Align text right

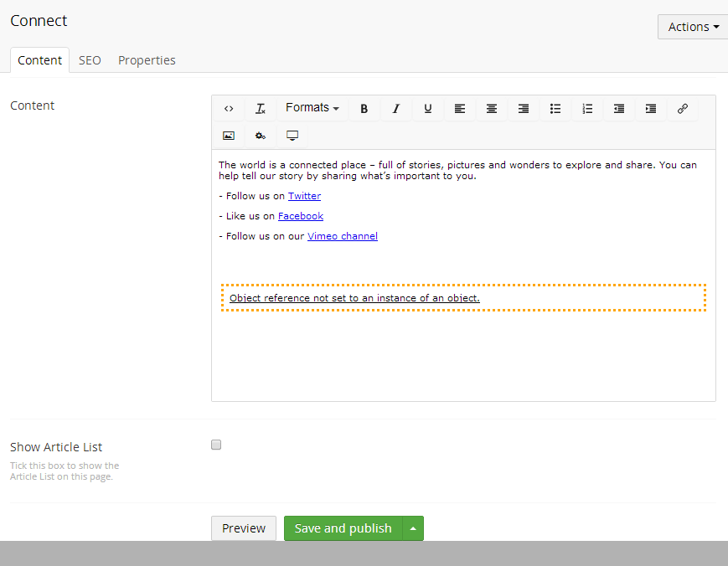(x=524, y=109)
